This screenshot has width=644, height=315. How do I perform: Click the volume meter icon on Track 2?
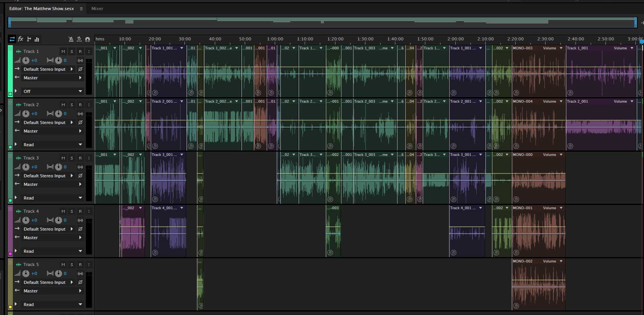(x=17, y=114)
